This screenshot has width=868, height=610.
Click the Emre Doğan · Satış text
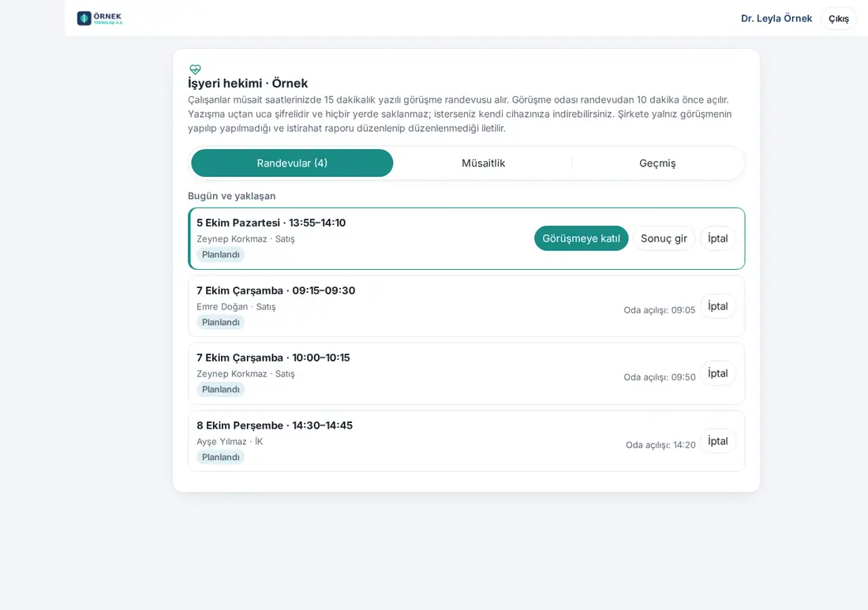click(x=236, y=307)
